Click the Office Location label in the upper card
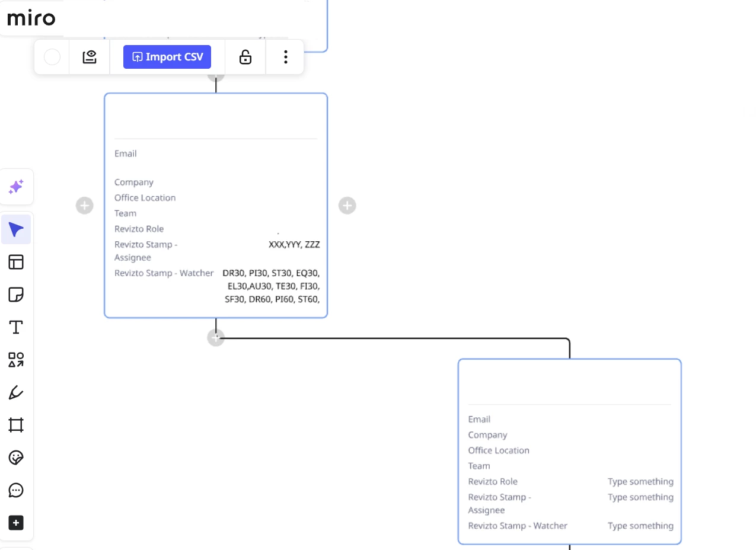The height and width of the screenshot is (550, 756). (x=145, y=198)
